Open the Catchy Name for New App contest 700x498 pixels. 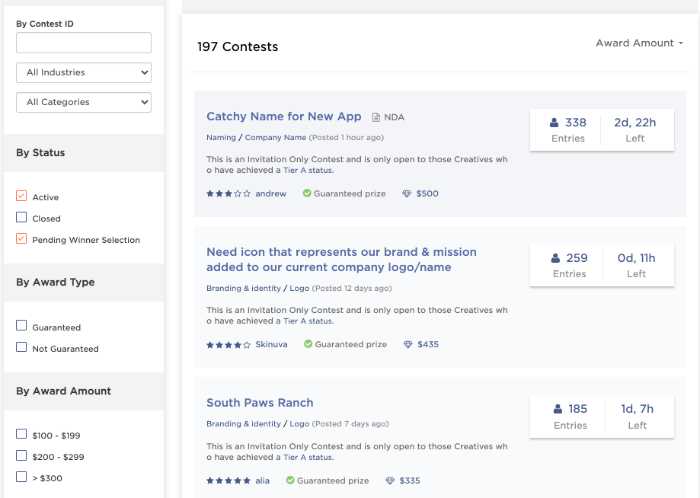[283, 117]
